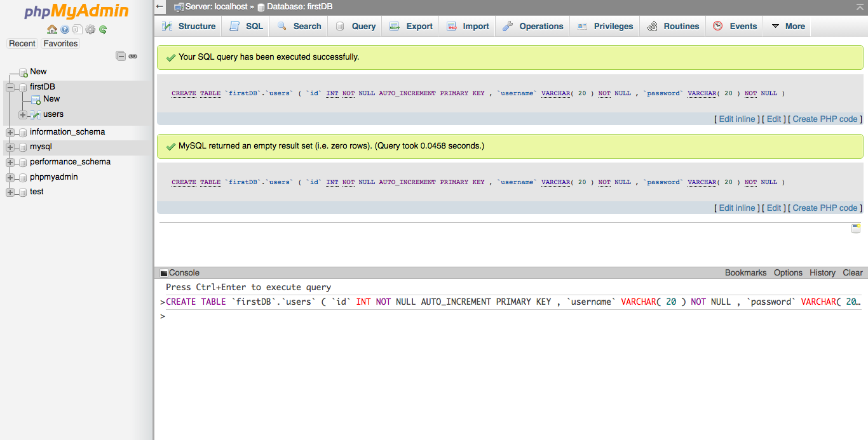Open the Export tab

(411, 26)
